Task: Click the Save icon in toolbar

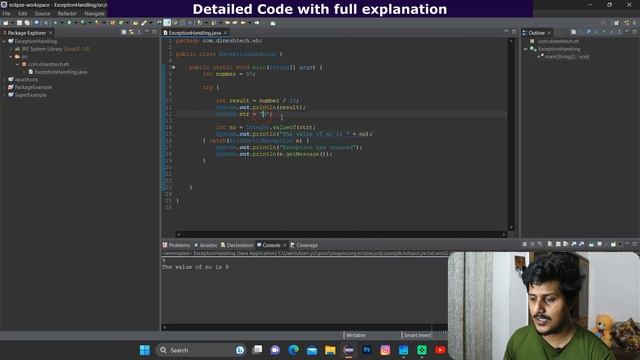Action: 19,23
